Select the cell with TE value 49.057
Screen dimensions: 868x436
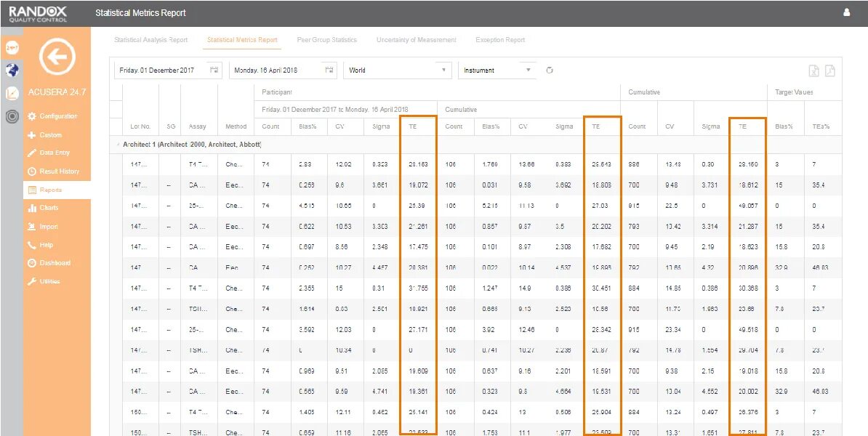click(748, 206)
